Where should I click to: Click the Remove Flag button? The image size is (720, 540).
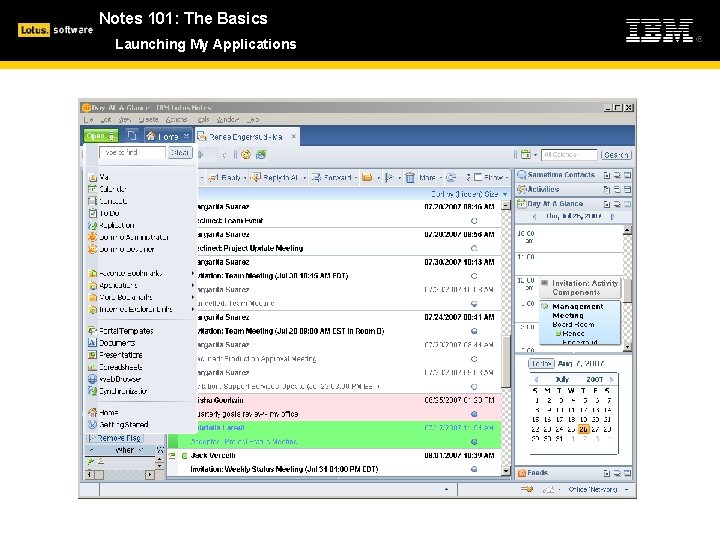[114, 438]
